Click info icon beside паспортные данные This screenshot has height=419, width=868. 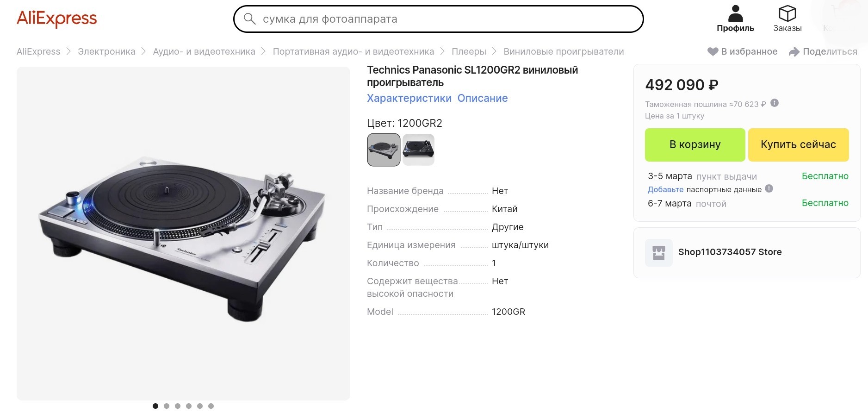(x=769, y=188)
